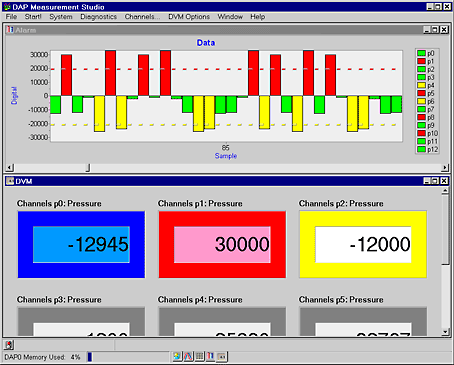Toggle the p0 legend entry
The width and height of the screenshot is (454, 365).
pos(426,53)
